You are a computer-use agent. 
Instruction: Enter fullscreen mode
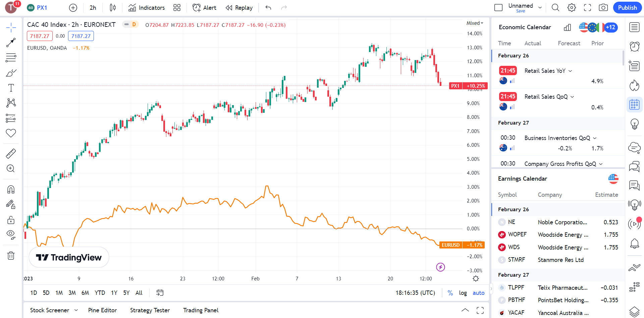pyautogui.click(x=587, y=8)
